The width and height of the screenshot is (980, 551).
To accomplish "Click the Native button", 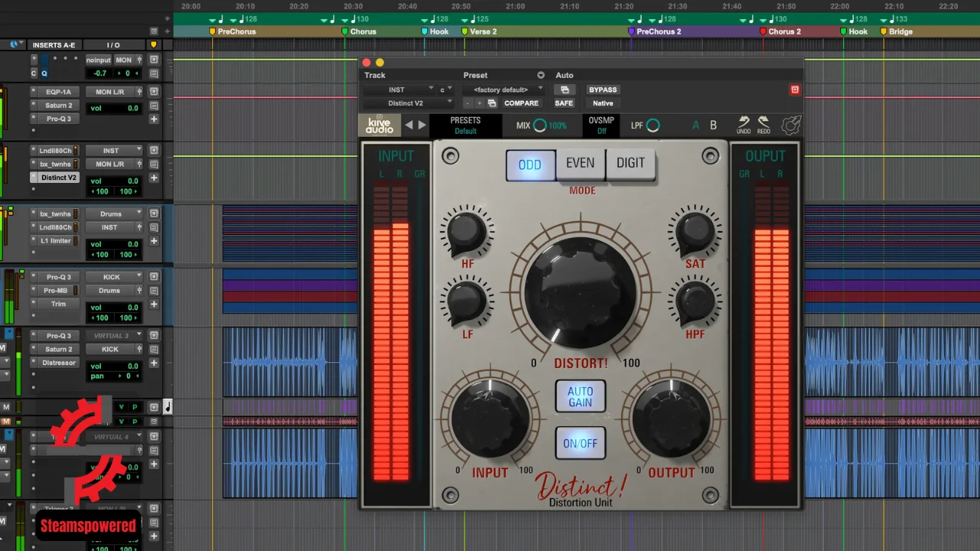I will (x=603, y=103).
